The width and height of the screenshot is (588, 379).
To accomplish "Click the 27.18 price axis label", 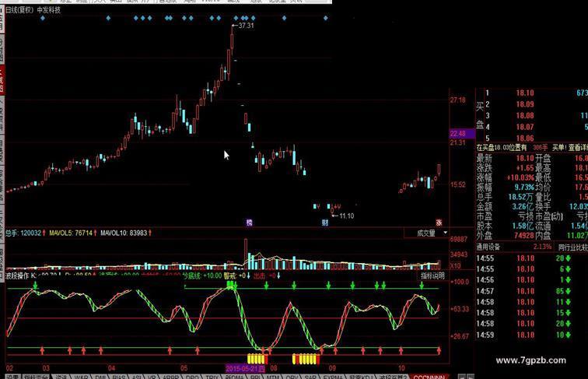I will pyautogui.click(x=458, y=100).
